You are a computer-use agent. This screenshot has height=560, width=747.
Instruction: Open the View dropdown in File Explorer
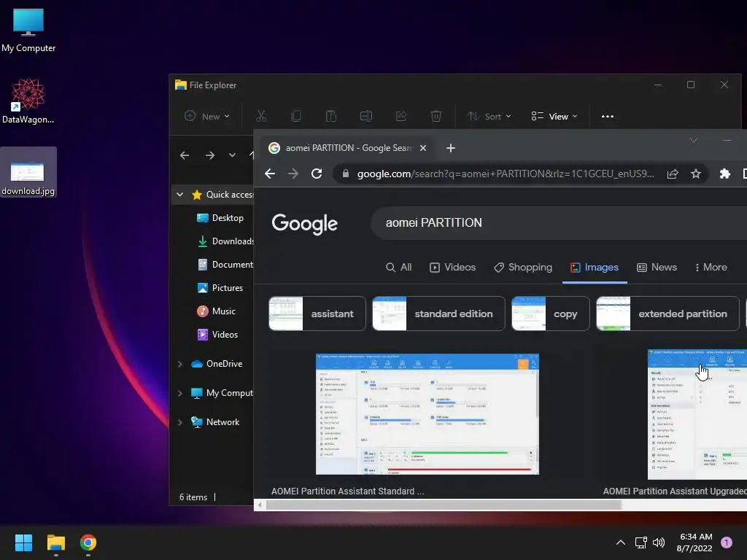tap(554, 116)
